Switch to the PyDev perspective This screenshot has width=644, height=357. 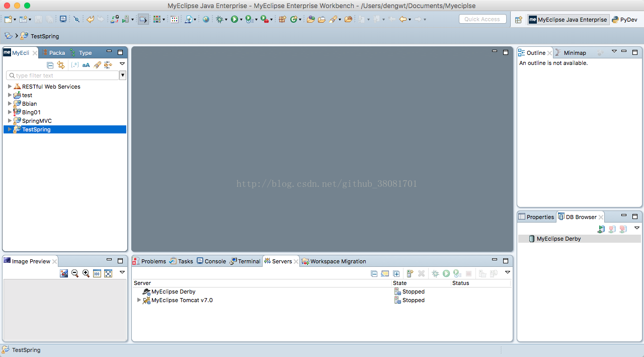pyautogui.click(x=625, y=20)
